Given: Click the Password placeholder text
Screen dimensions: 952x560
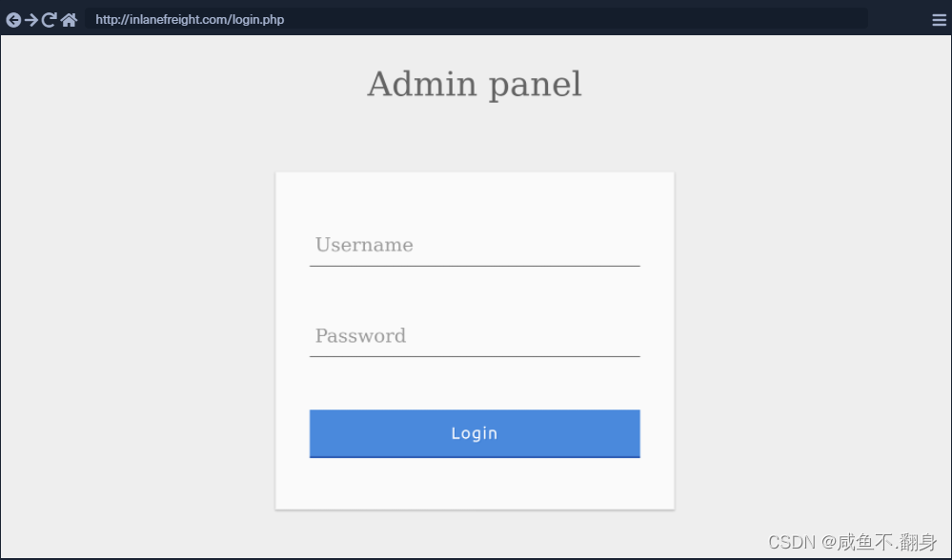Looking at the screenshot, I should click(360, 335).
